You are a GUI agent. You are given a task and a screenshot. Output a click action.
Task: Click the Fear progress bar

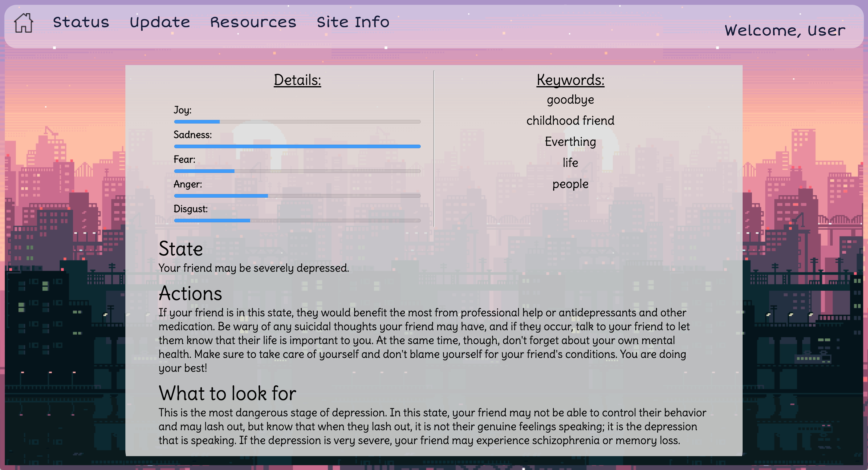coord(297,171)
